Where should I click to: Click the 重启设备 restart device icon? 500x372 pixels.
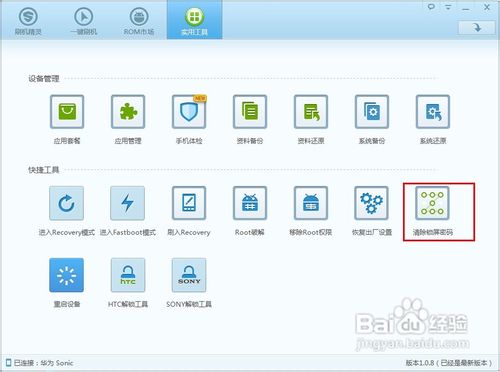point(67,275)
